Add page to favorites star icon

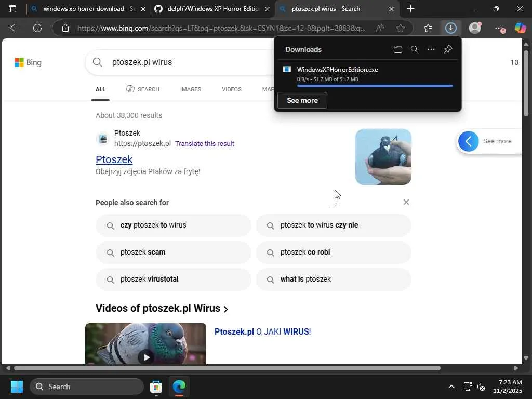(x=401, y=28)
